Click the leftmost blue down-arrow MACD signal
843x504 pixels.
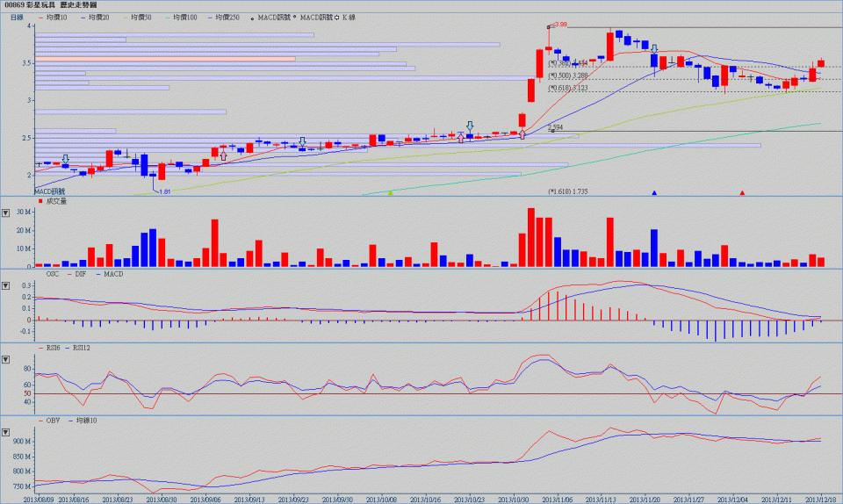pyautogui.click(x=66, y=159)
